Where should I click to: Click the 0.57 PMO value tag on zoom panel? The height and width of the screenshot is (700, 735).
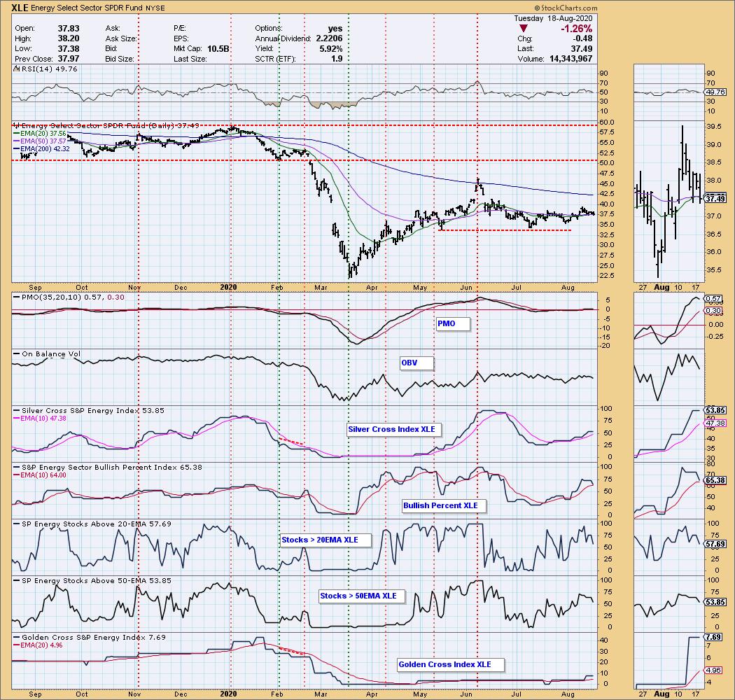pos(713,299)
